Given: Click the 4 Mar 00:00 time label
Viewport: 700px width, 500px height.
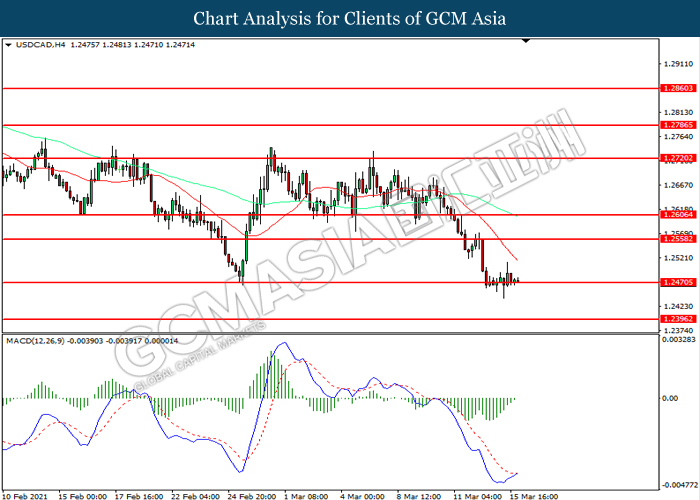Looking at the screenshot, I should [362, 496].
